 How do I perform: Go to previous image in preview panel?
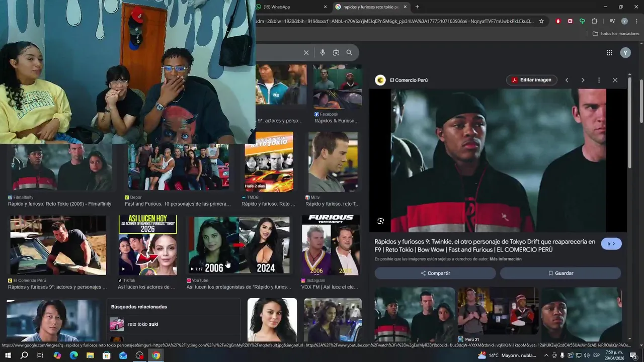click(567, 80)
